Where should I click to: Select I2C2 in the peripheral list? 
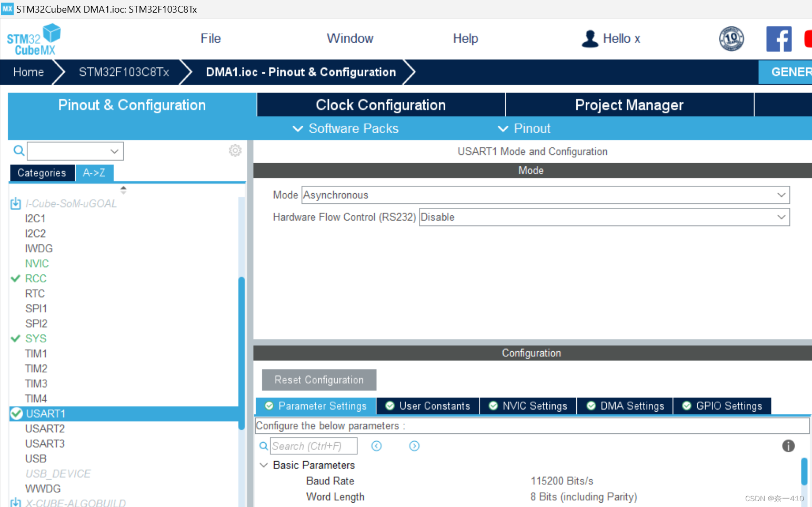[x=35, y=233]
